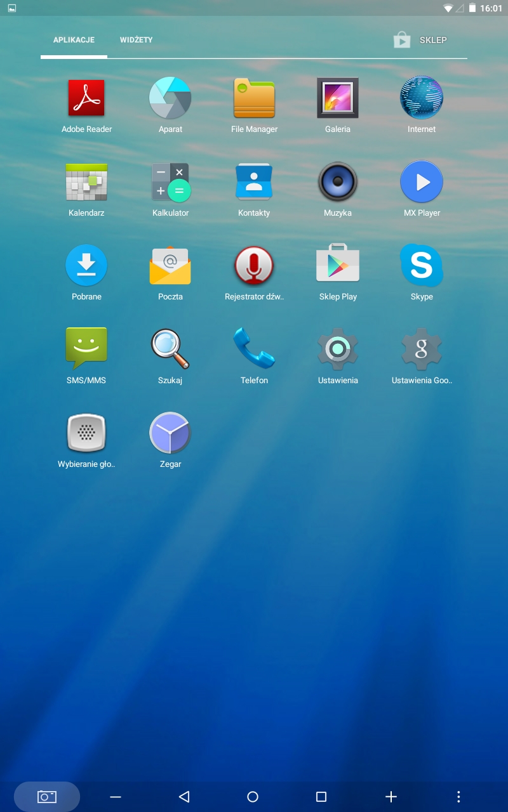The height and width of the screenshot is (812, 508).
Task: Open MX Player
Action: [x=422, y=189]
